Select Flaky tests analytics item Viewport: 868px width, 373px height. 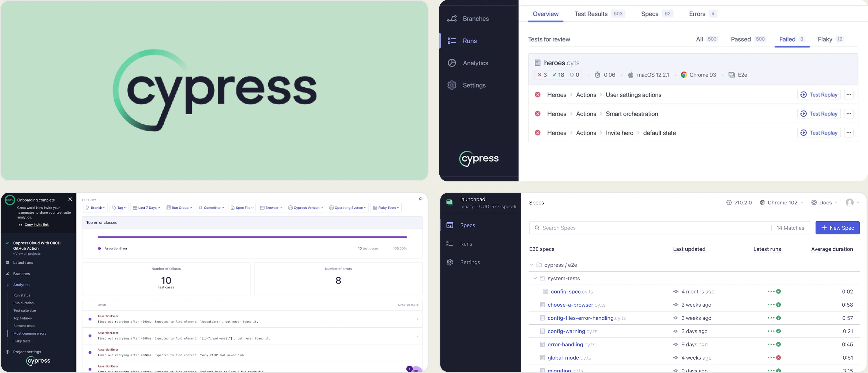click(x=22, y=341)
